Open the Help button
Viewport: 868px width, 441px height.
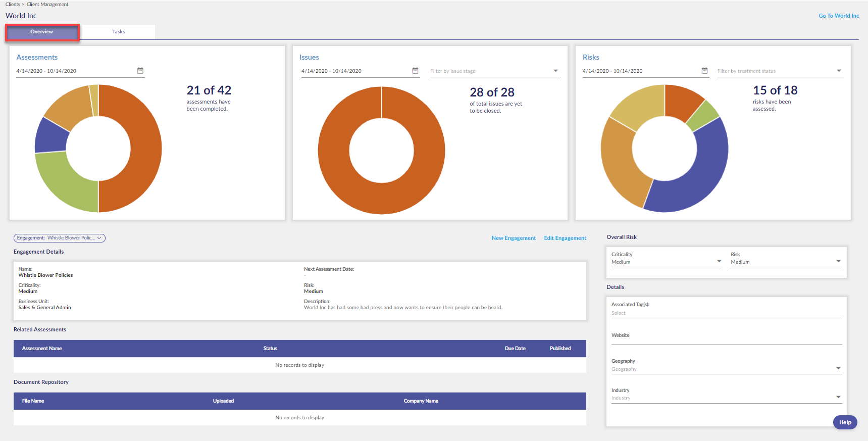click(x=845, y=422)
